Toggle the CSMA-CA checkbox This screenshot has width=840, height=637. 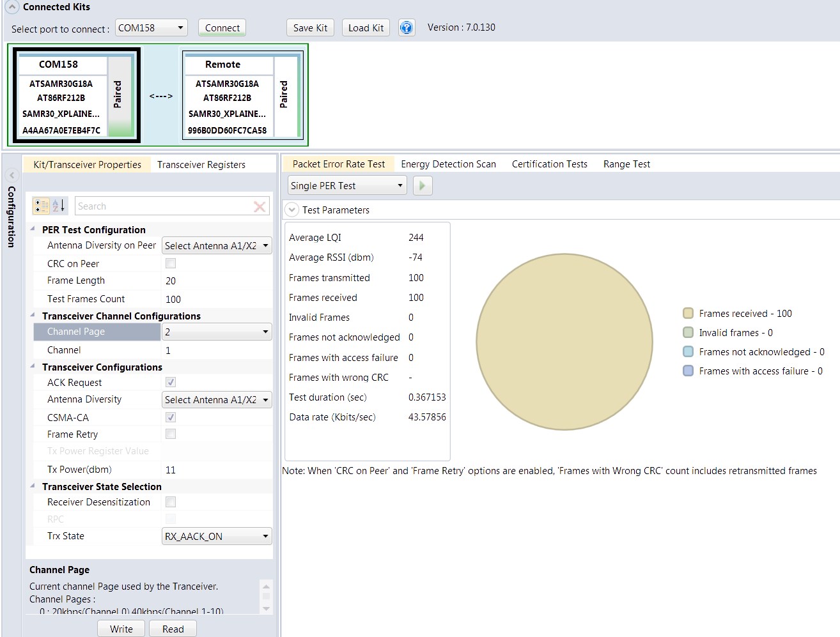pyautogui.click(x=171, y=417)
